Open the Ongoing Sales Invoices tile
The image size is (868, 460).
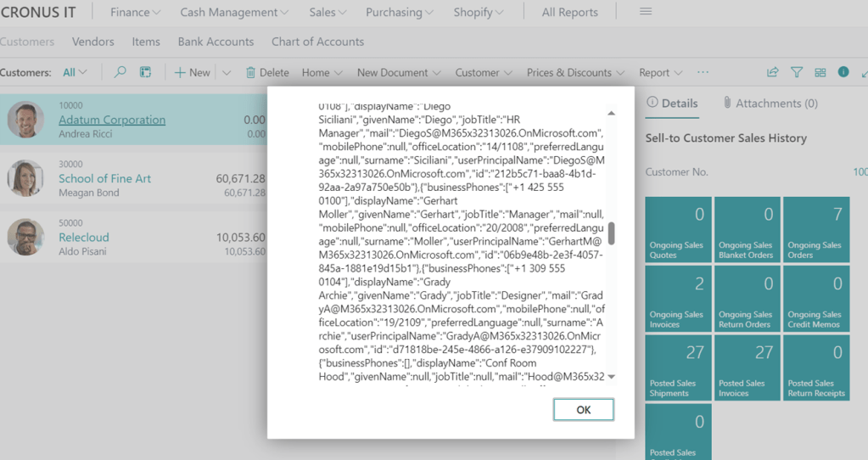pos(678,298)
